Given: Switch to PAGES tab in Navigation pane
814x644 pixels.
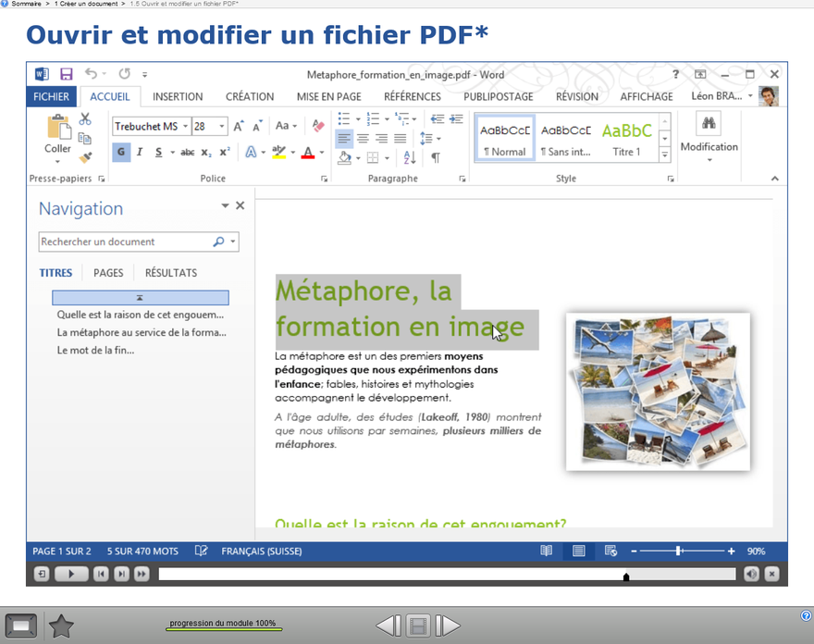Looking at the screenshot, I should click(x=108, y=273).
